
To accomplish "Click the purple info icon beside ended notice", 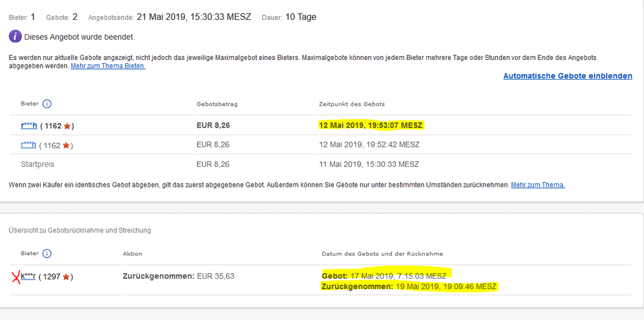I will coord(15,37).
